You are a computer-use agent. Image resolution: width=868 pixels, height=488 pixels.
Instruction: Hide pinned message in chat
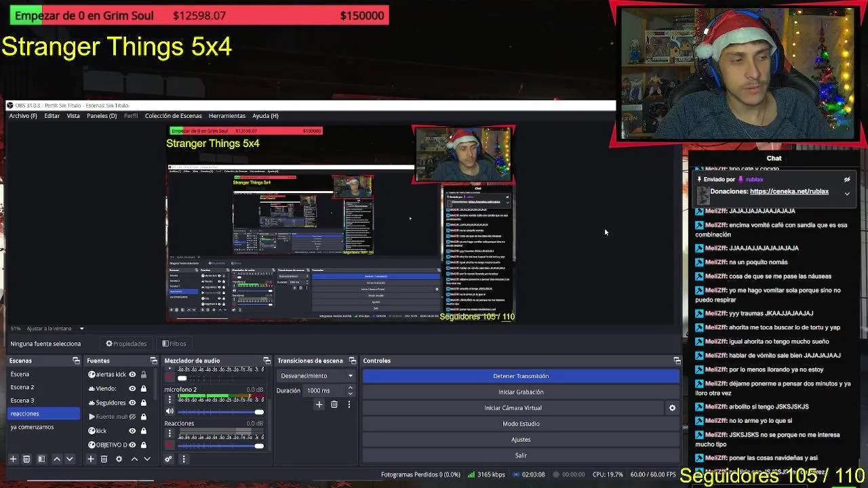point(847,180)
